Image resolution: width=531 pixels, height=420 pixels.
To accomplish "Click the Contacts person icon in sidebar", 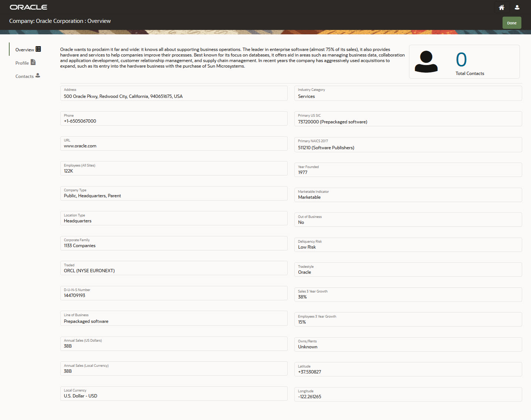I will pos(38,75).
